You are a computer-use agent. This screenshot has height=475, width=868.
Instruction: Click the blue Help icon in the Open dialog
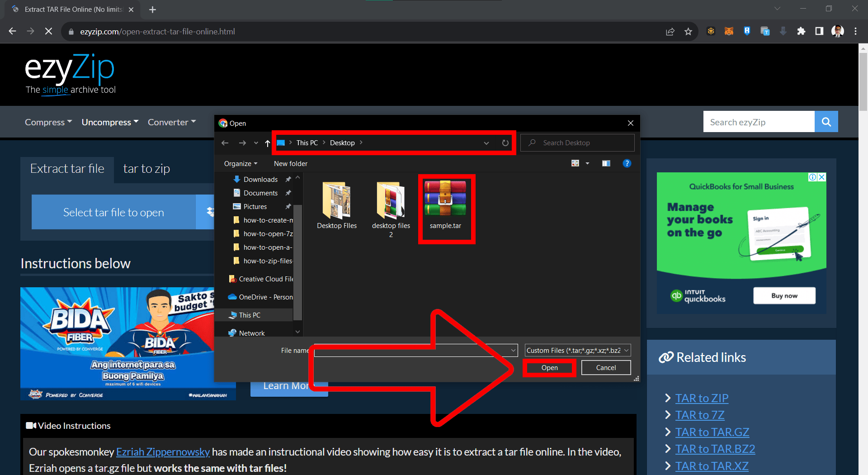tap(627, 163)
